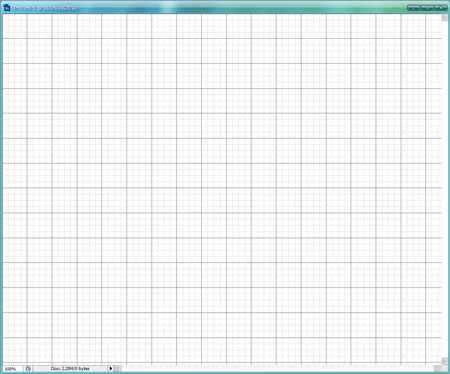Click the zoom percentage field reading 100%

click(x=13, y=369)
